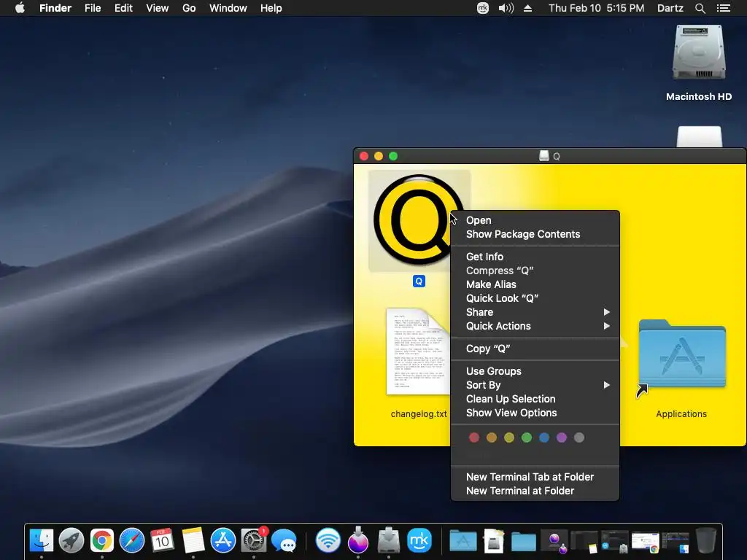Apply the purple tag color
The height and width of the screenshot is (560, 747).
pyautogui.click(x=562, y=437)
